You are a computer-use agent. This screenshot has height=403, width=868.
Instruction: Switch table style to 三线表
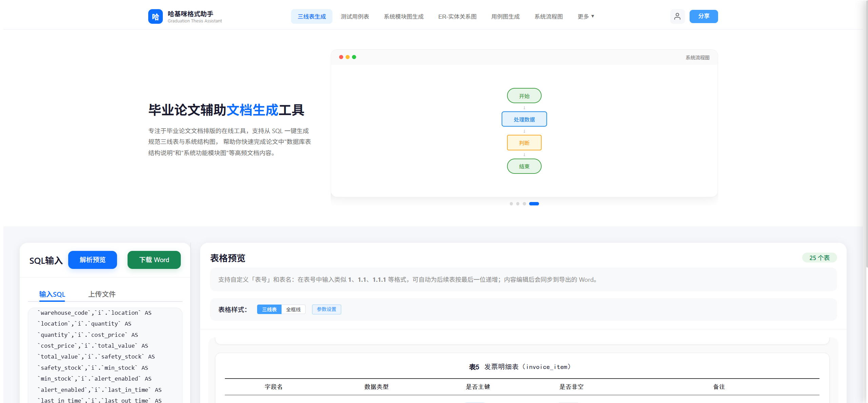coord(269,309)
